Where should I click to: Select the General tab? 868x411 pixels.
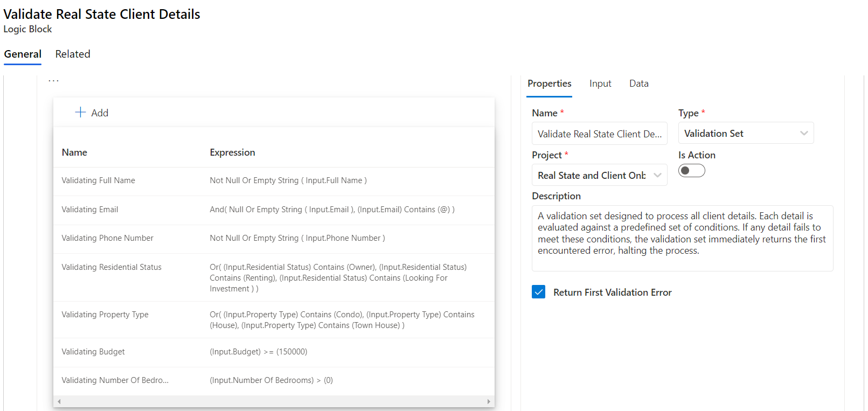coord(23,54)
